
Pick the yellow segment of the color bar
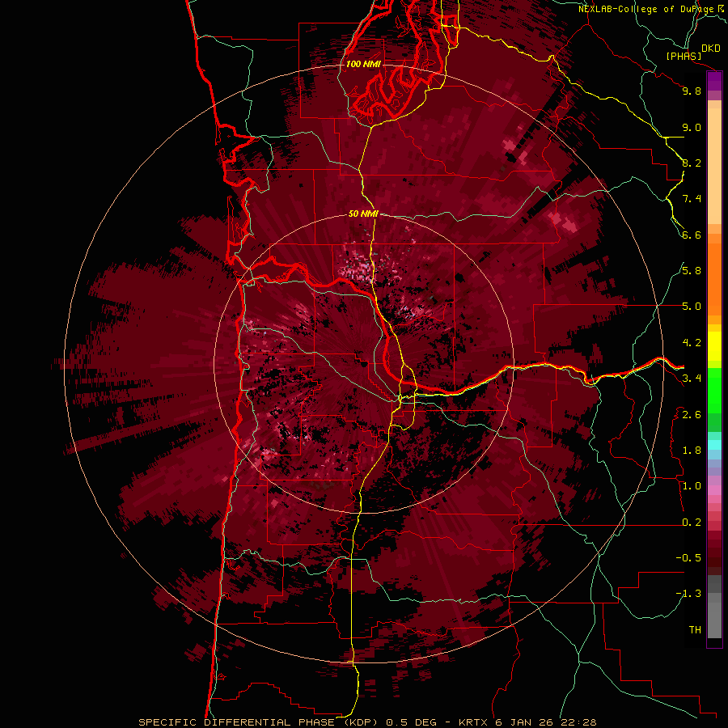pyautogui.click(x=714, y=346)
